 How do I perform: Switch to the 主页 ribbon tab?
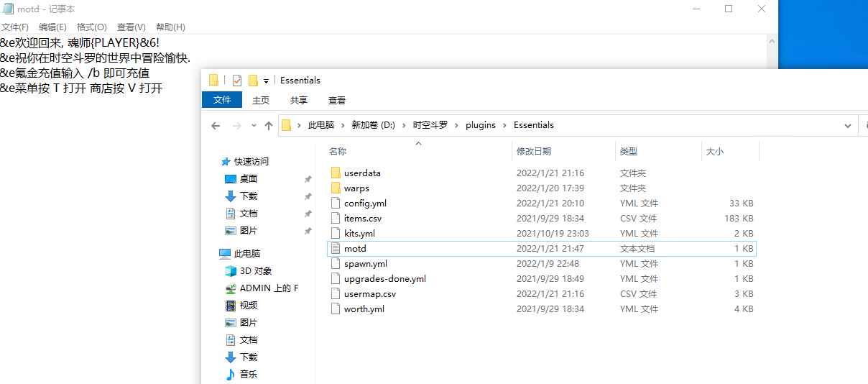tap(261, 101)
